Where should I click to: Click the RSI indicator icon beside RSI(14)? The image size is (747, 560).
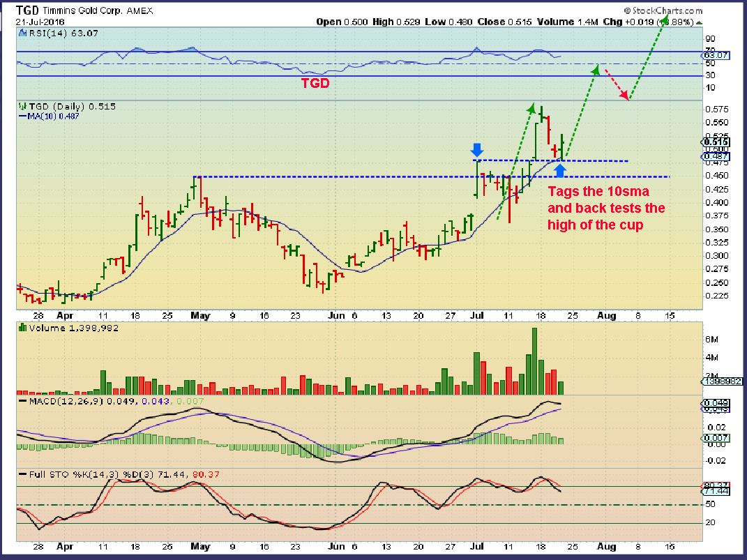tap(22, 33)
